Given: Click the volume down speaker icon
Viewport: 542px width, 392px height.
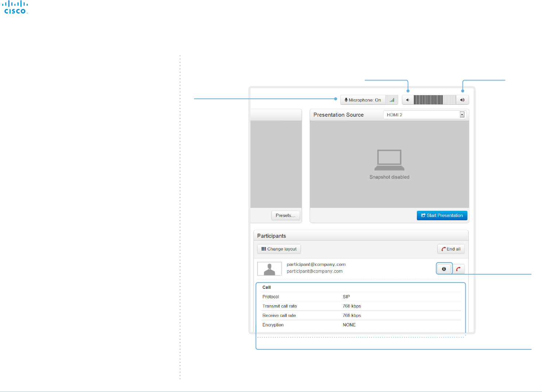Looking at the screenshot, I should coord(408,100).
